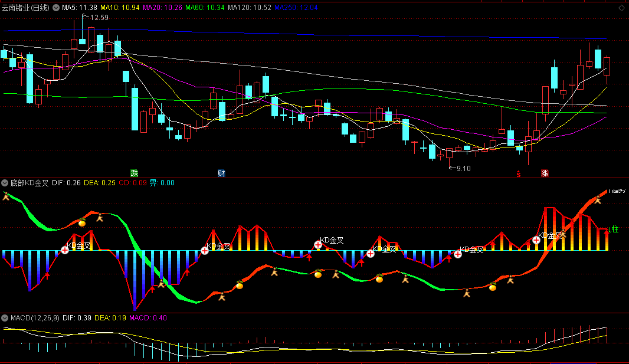The height and width of the screenshot is (364, 629).
Task: Click DEA: 0.25 in KD金叉 panel
Action: 100,183
